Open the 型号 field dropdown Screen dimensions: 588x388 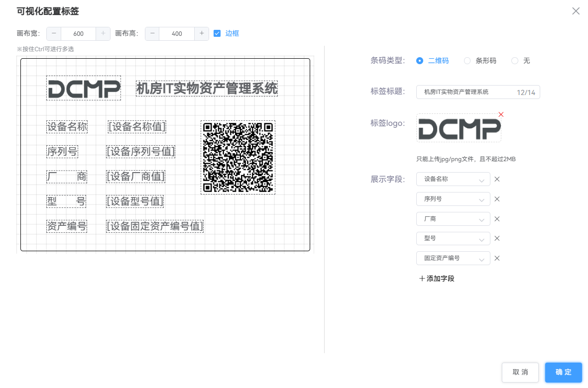click(453, 238)
